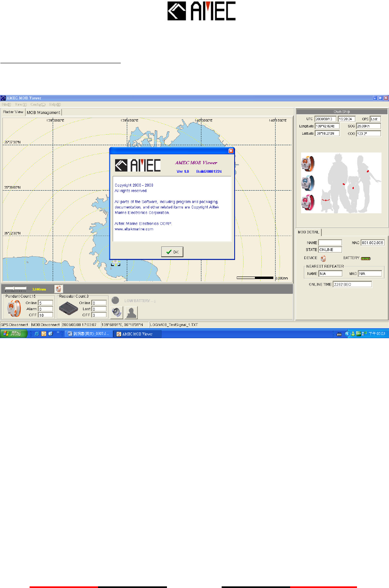
Task: Adjust the radar range zoom slider
Action: tap(15, 289)
